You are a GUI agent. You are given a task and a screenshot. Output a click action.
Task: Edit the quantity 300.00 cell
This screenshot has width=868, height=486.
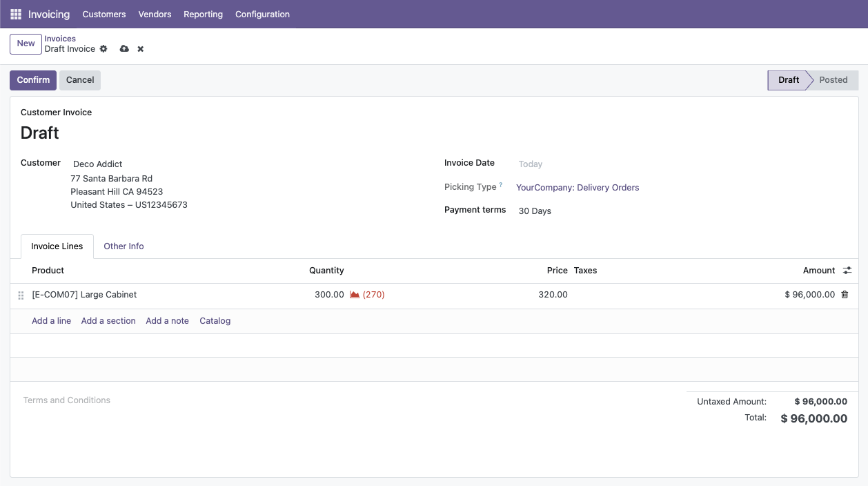click(329, 295)
